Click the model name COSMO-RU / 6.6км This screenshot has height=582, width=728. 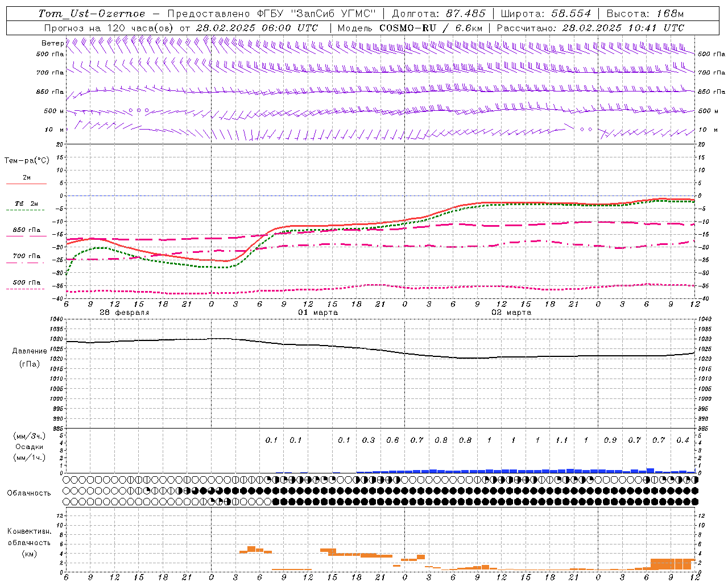(431, 28)
